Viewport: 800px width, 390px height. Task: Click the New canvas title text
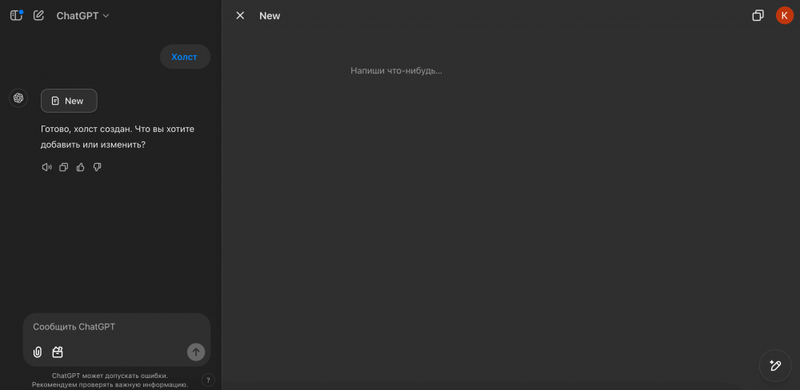(269, 16)
